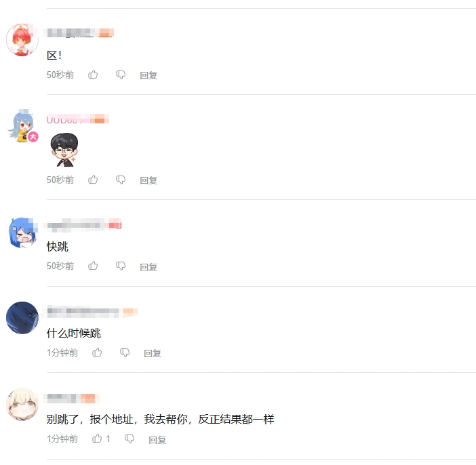Open the blonde-haired avatar profile
The height and width of the screenshot is (465, 476).
(22, 405)
